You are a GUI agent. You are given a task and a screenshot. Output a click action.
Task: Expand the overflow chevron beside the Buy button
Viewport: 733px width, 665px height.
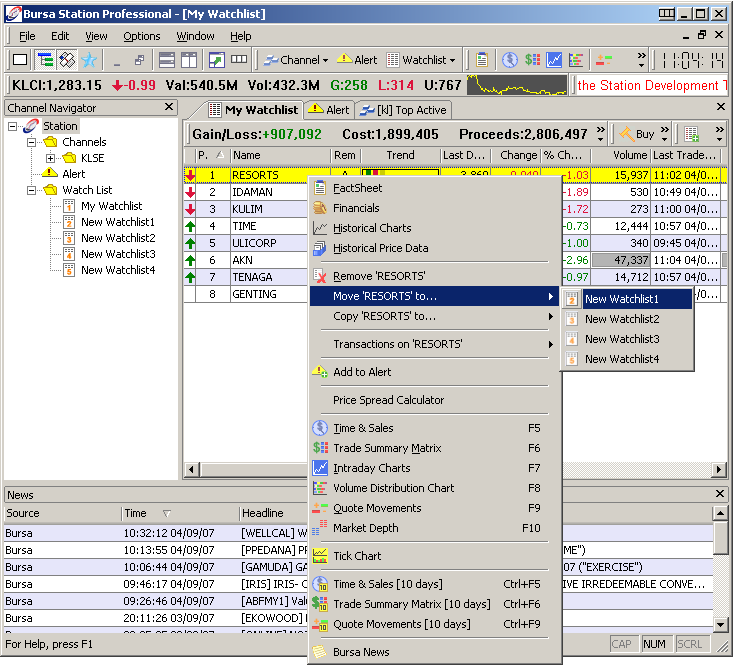(x=665, y=134)
